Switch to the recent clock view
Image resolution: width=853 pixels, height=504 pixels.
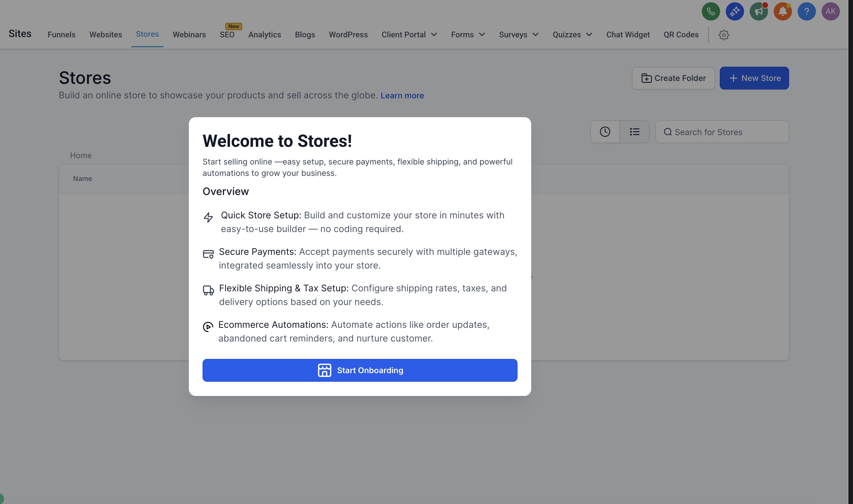click(605, 132)
